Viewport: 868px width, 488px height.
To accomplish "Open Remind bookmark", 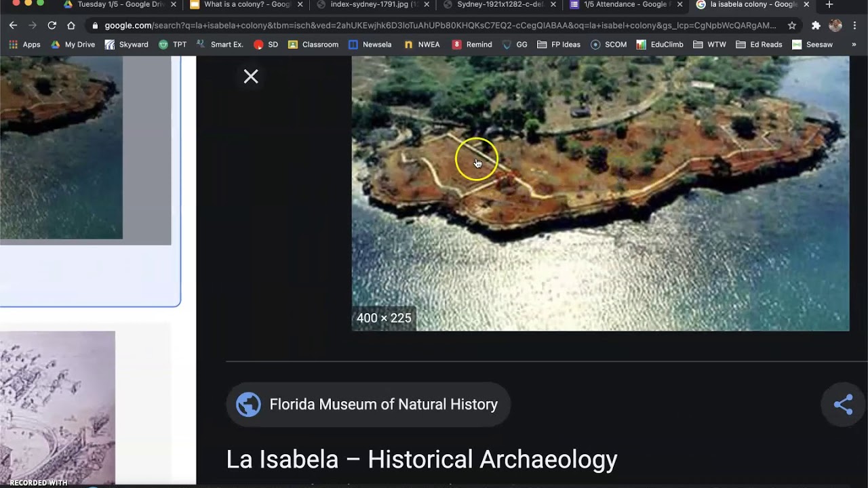I will click(x=472, y=45).
